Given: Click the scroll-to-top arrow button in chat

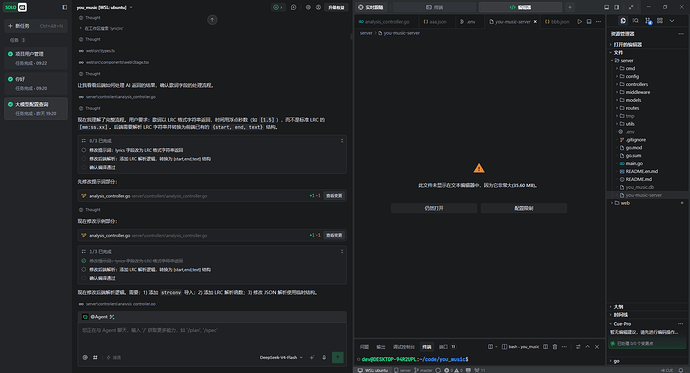Looking at the screenshot, I should [x=212, y=20].
